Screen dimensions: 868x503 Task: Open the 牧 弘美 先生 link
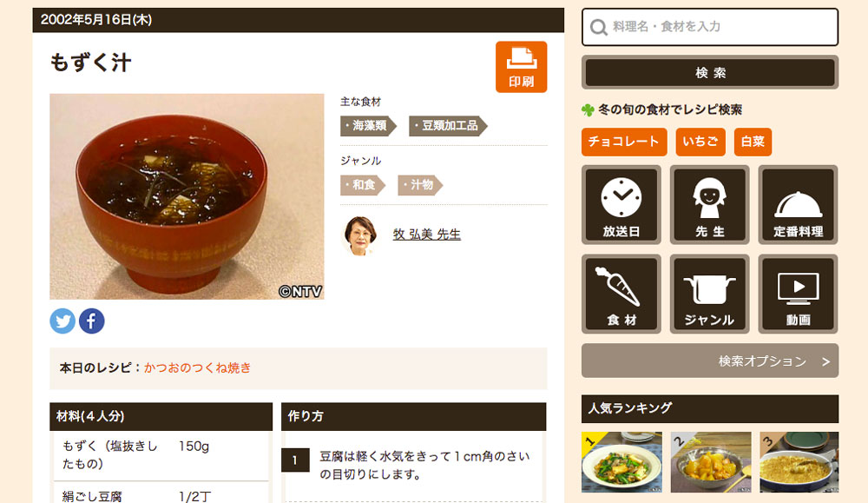427,235
